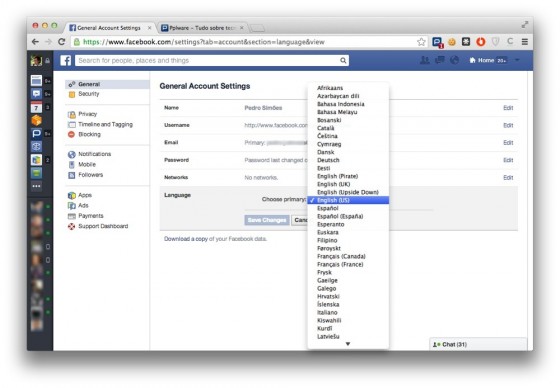Select Bahasa Indonesia language
This screenshot has height=388, width=560.
(348, 104)
